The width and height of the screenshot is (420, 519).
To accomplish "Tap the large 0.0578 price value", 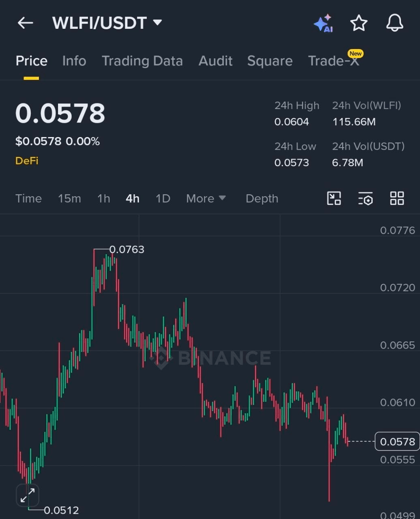I will point(60,113).
